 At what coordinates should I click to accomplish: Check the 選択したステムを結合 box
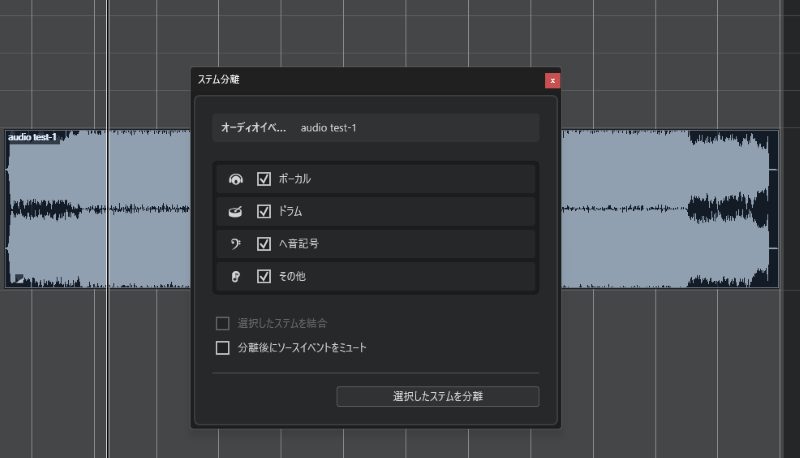tap(223, 323)
